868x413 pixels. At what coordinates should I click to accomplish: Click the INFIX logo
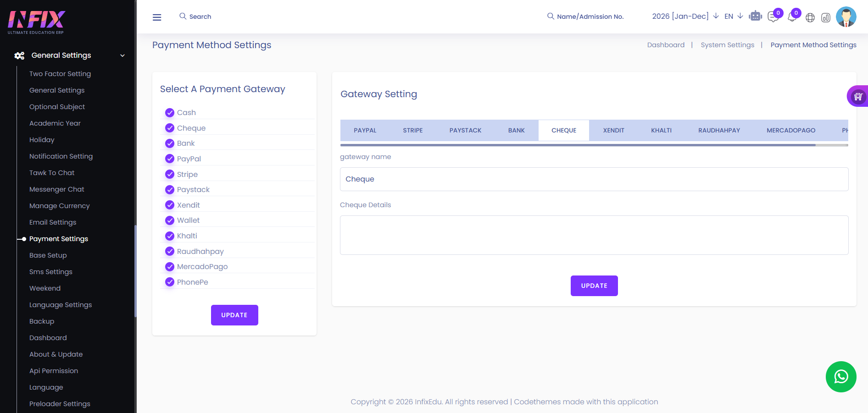tap(36, 22)
